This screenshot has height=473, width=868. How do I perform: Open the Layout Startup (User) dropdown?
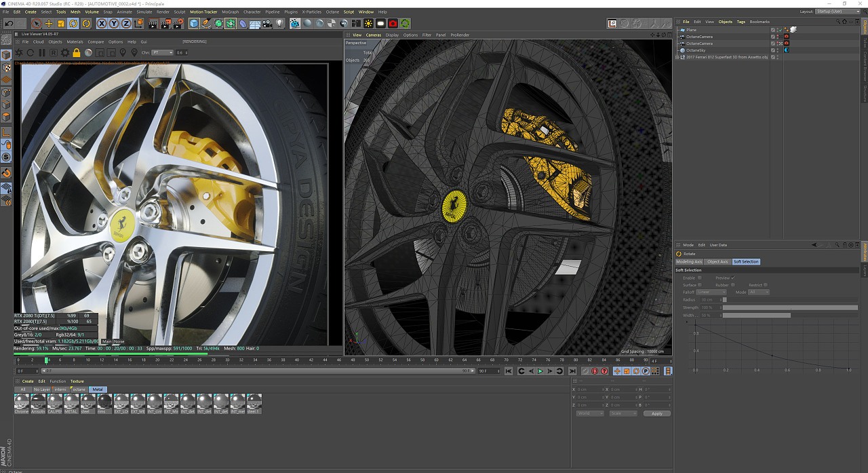coord(837,12)
